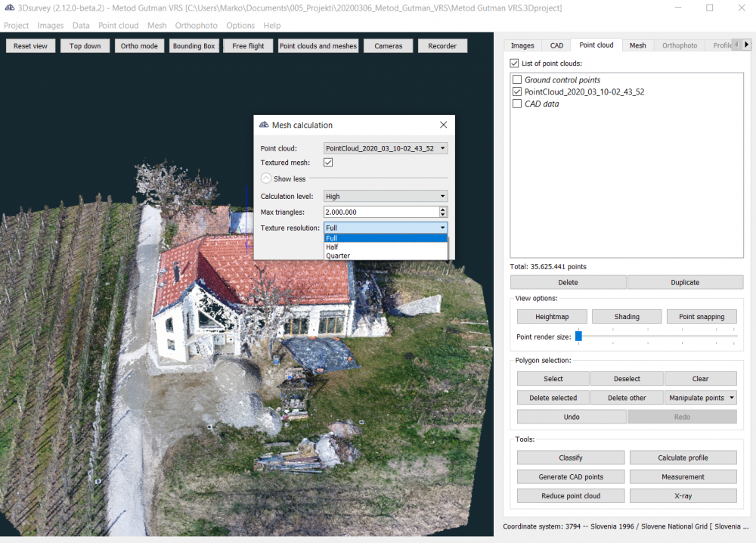Check the CAD data layer checkbox
756x543 pixels.
coord(517,104)
